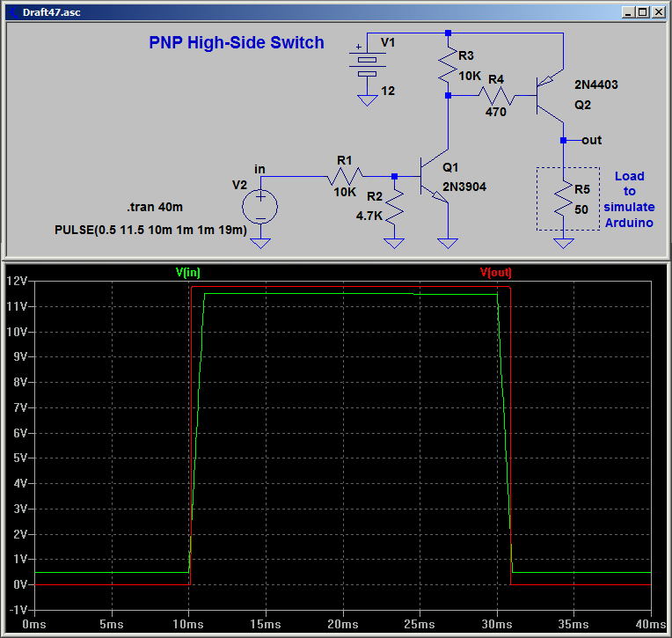
Task: Click the Q1 NPN transistor symbol
Action: click(x=434, y=176)
